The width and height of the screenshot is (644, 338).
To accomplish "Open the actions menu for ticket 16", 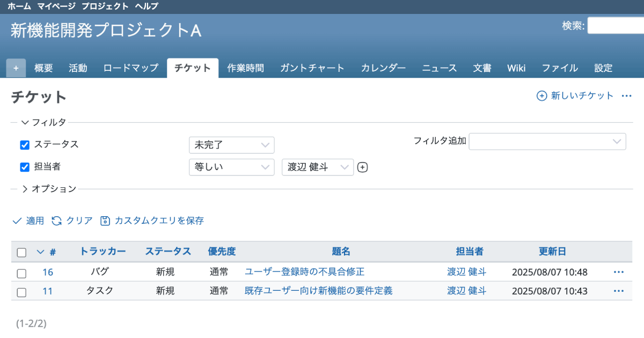I will [x=618, y=272].
